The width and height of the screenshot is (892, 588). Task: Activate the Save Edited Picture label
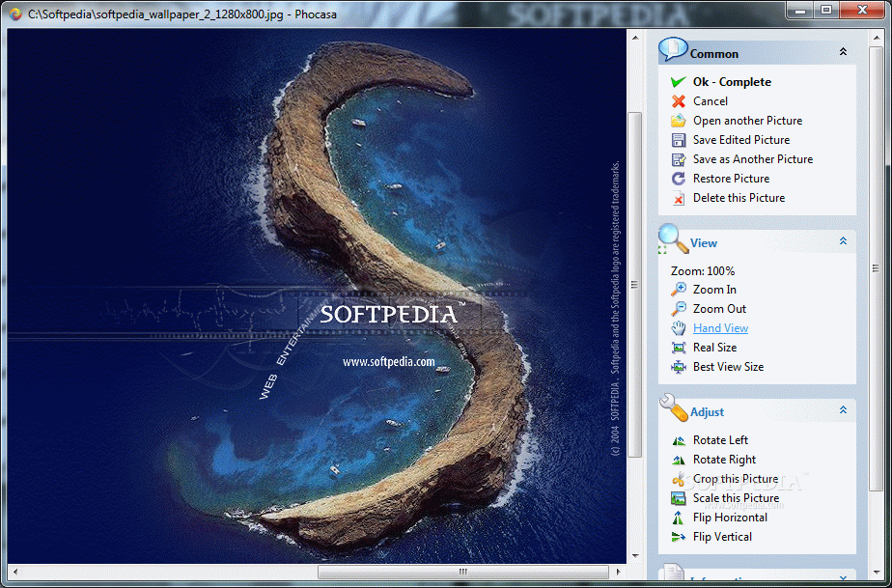click(x=741, y=140)
